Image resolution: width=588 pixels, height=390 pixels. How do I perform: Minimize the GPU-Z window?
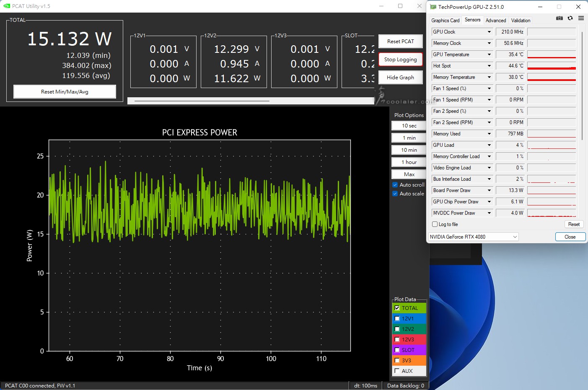coord(540,7)
